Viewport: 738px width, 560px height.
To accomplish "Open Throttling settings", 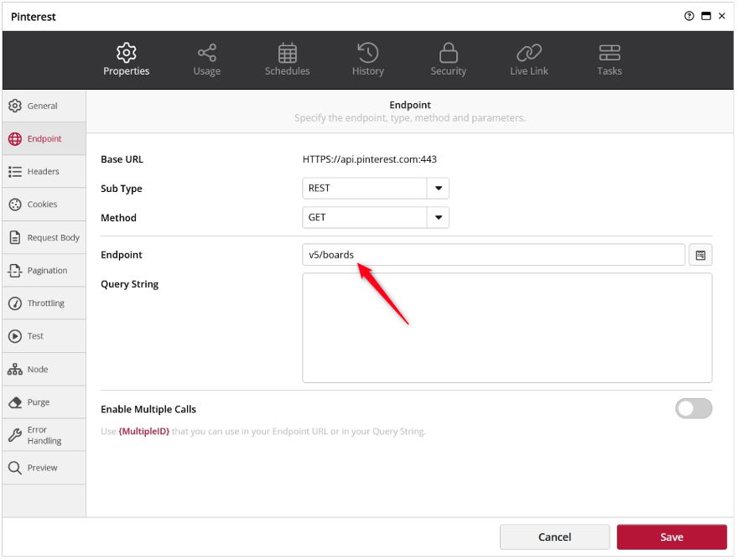I will tap(44, 304).
